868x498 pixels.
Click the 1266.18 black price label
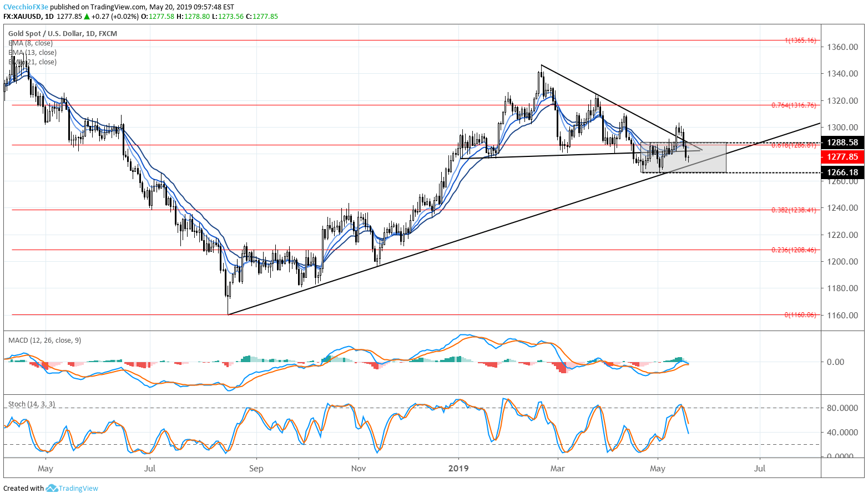tap(842, 172)
